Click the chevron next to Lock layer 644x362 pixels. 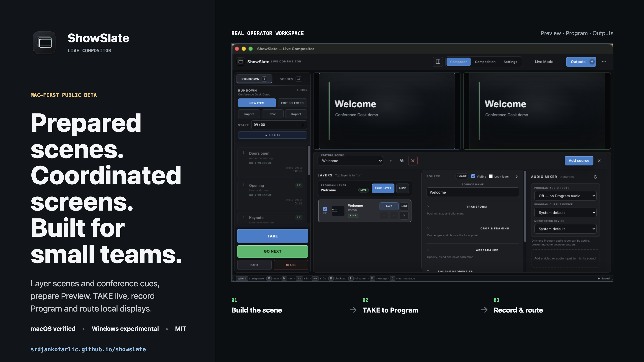pyautogui.click(x=517, y=177)
